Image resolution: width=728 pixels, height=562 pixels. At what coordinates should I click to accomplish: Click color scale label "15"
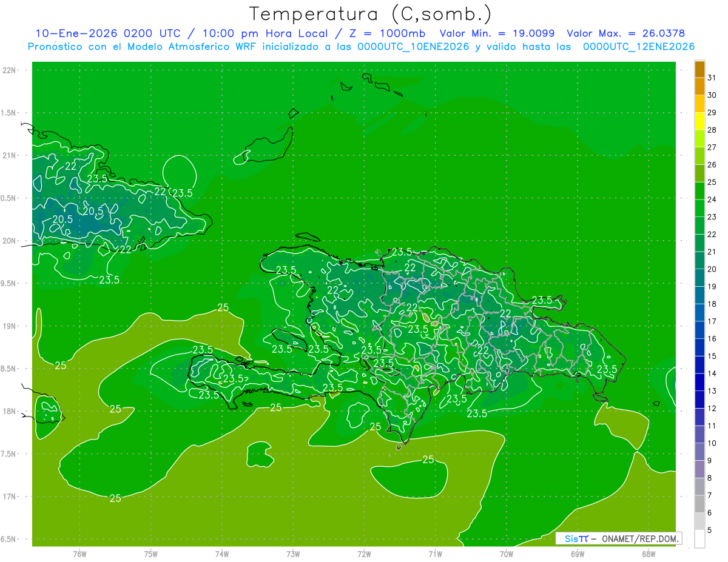pyautogui.click(x=712, y=356)
